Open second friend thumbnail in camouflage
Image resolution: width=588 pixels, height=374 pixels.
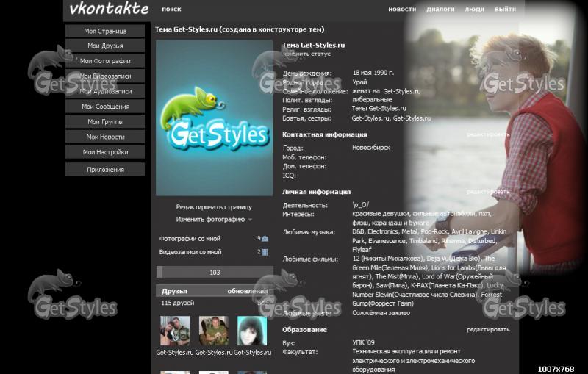(214, 331)
